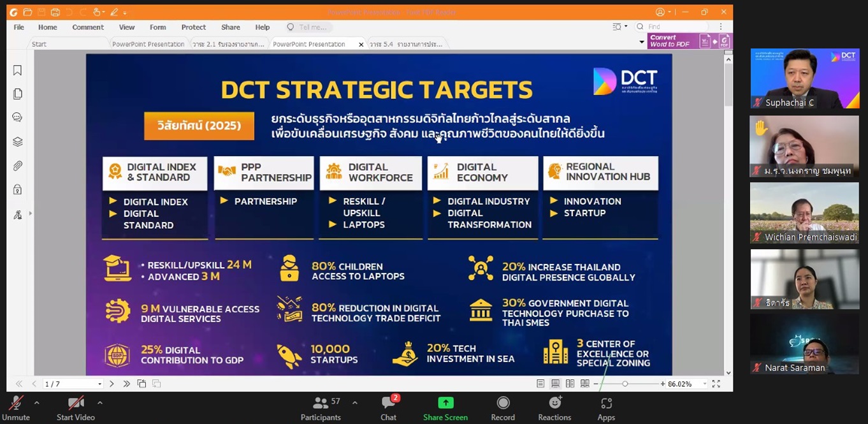Open the Participants panel in Zoom
Image resolution: width=868 pixels, height=424 pixels.
[x=321, y=407]
